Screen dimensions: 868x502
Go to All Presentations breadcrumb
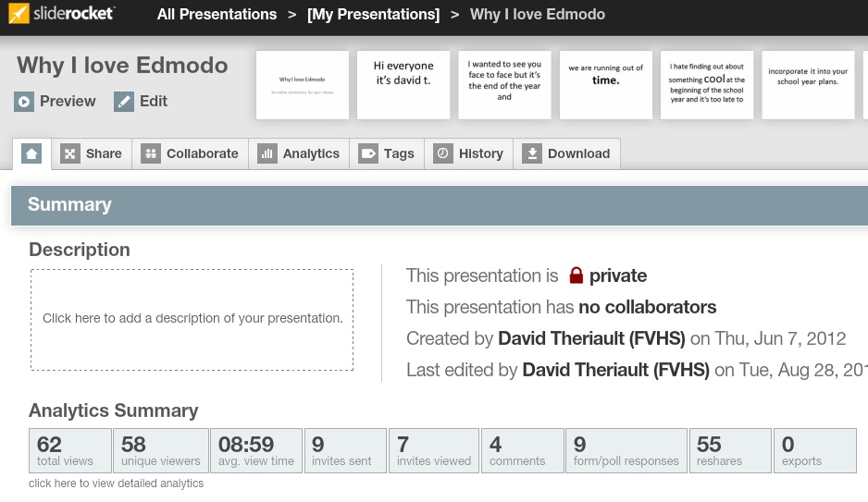(217, 15)
